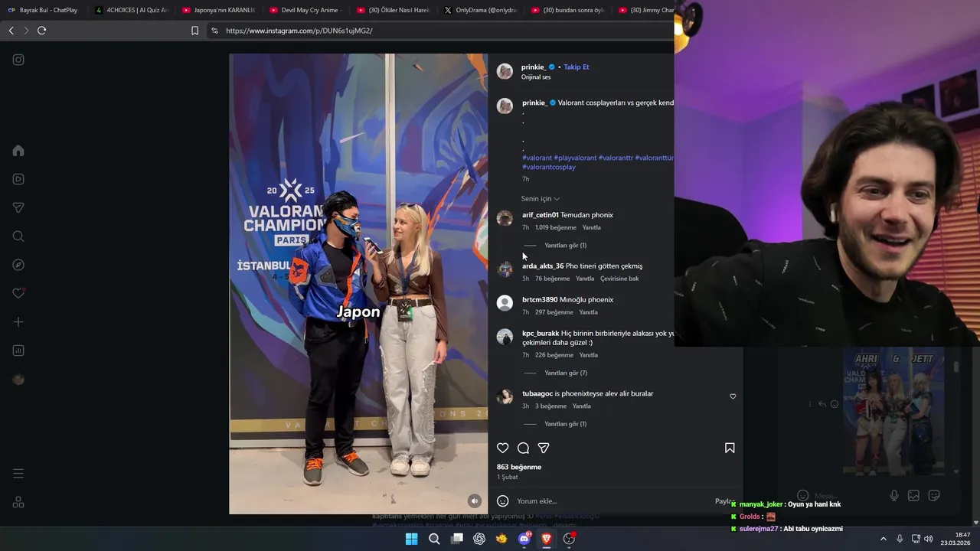Click the Instagram URL in address bar
Screen dimensions: 980x551
coord(299,31)
